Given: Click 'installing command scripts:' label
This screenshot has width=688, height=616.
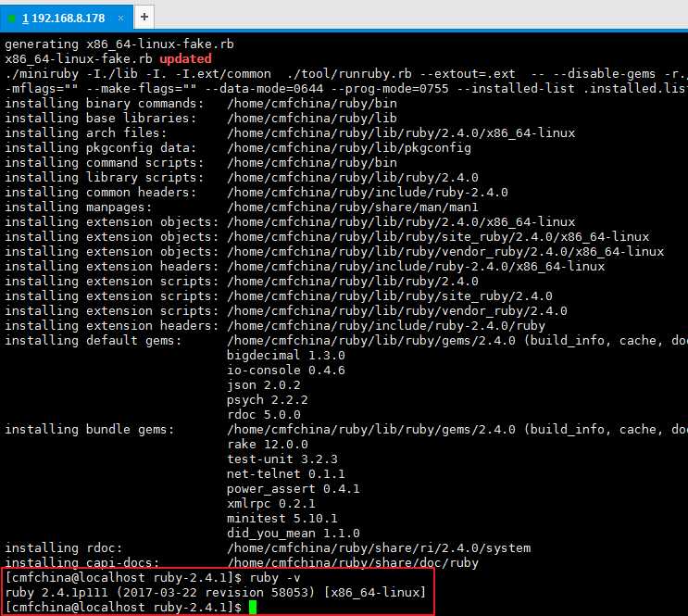Looking at the screenshot, I should click(105, 162).
